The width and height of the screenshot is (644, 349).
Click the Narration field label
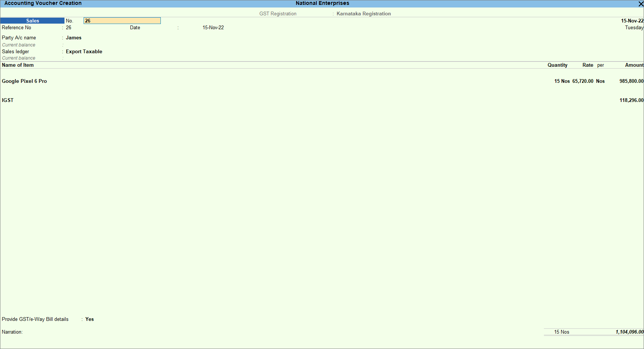[12, 332]
